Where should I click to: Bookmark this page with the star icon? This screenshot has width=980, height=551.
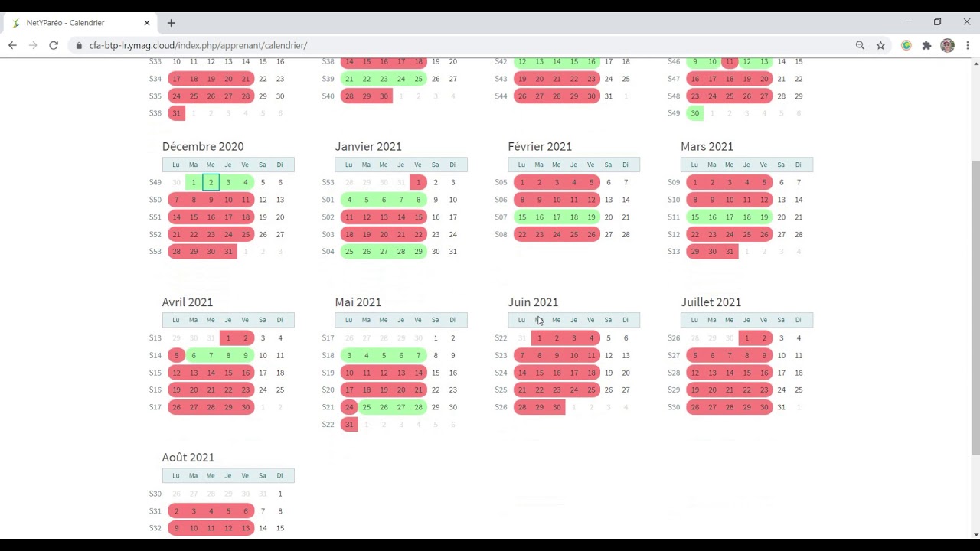point(880,46)
